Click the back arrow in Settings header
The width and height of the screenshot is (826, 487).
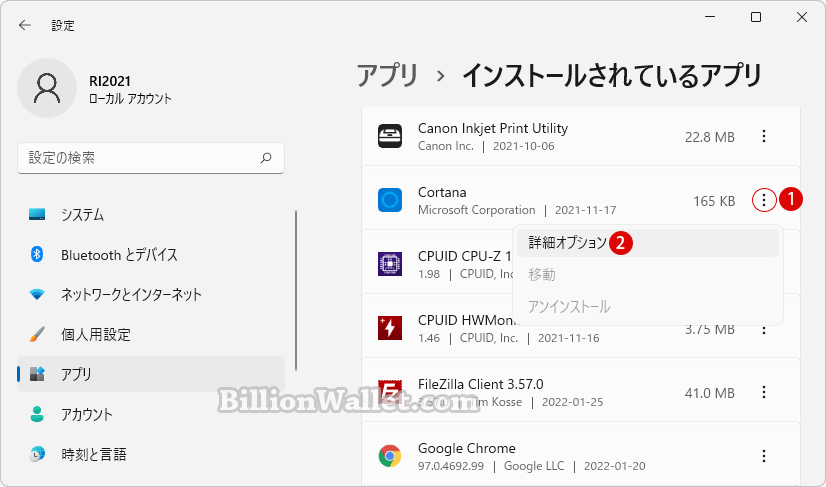[x=25, y=25]
